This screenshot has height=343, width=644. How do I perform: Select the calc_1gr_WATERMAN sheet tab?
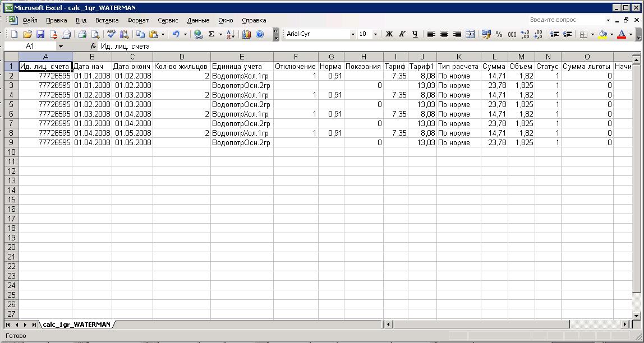point(76,325)
